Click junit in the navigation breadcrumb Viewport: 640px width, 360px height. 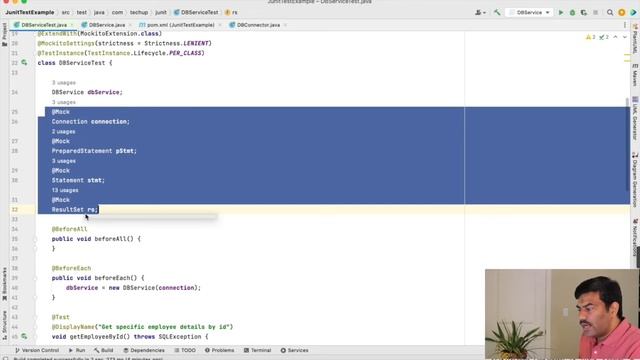pyautogui.click(x=161, y=13)
